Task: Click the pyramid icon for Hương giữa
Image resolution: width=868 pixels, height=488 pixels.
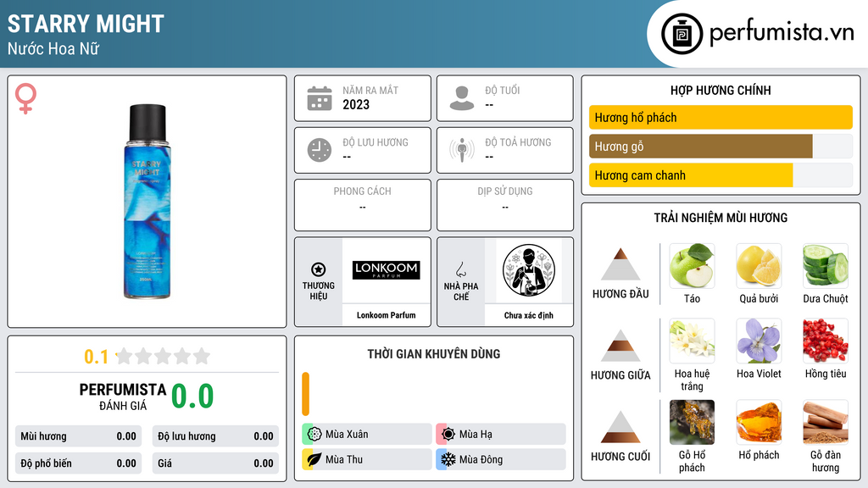Action: (620, 346)
